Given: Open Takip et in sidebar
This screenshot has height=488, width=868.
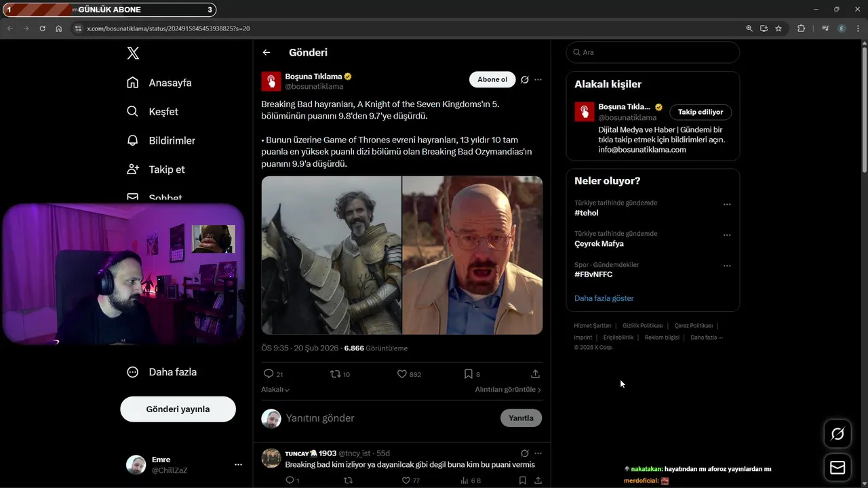Looking at the screenshot, I should click(156, 169).
